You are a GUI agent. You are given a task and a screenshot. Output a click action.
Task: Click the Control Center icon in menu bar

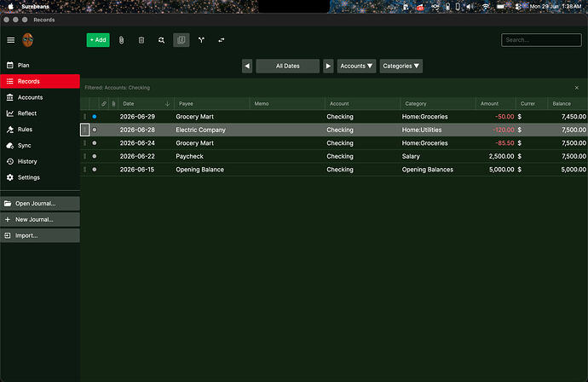point(518,6)
